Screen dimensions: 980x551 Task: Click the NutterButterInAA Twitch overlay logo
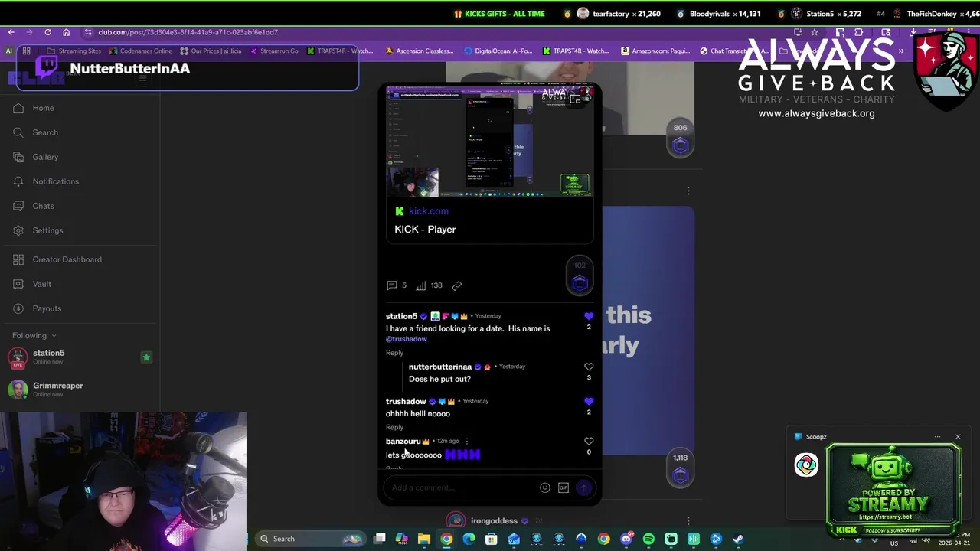[46, 69]
